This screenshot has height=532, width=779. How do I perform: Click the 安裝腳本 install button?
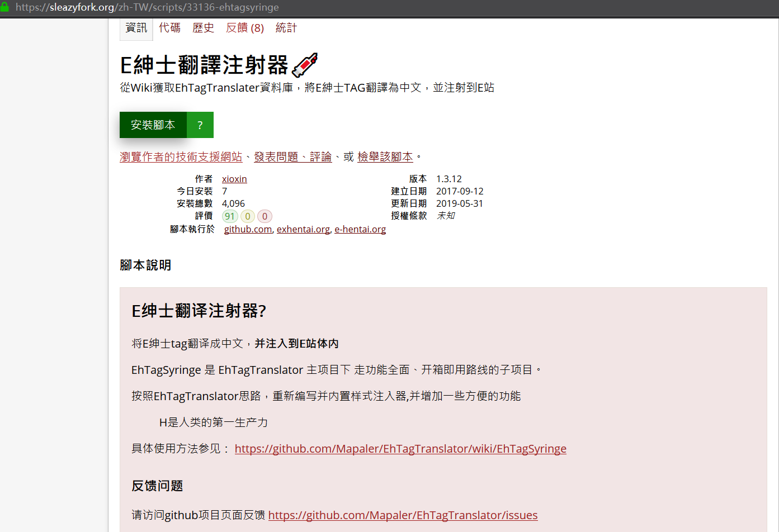pyautogui.click(x=153, y=125)
